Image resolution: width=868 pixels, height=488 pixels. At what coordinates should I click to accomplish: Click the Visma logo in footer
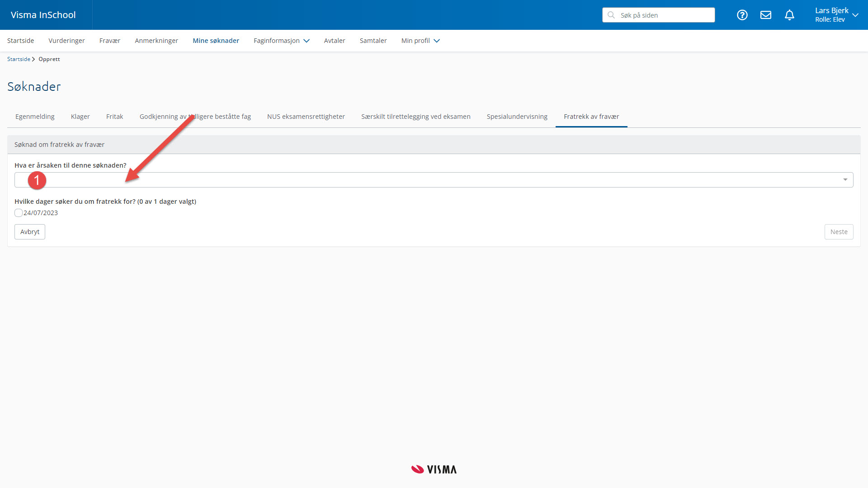tap(434, 469)
